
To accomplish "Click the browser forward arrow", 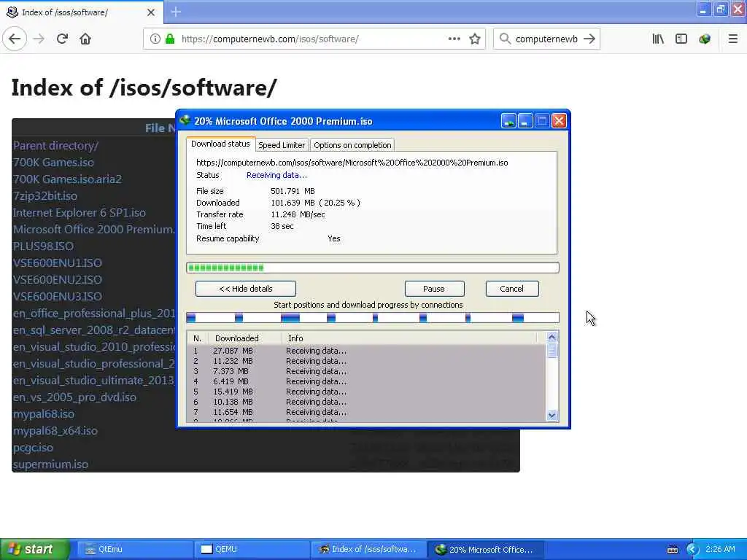I will click(x=39, y=39).
